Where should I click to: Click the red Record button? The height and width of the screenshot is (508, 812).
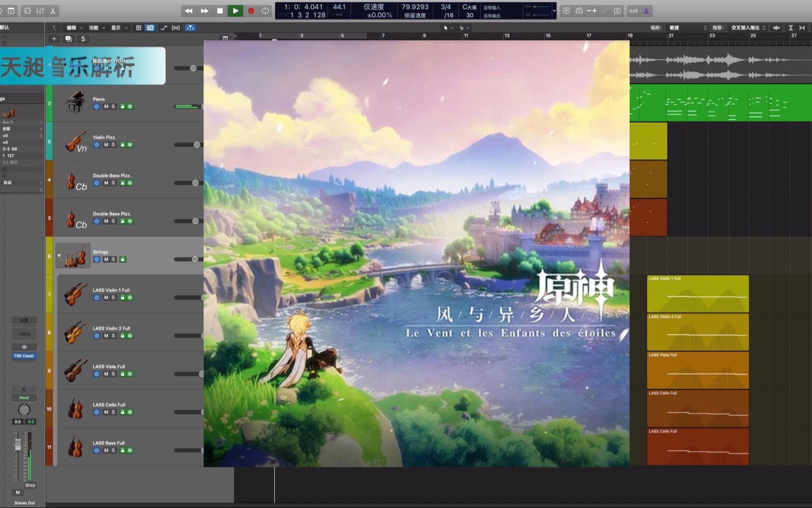251,11
